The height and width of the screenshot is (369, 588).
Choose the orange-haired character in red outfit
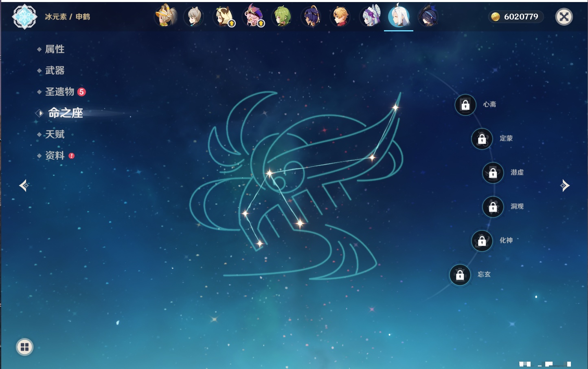pos(340,17)
